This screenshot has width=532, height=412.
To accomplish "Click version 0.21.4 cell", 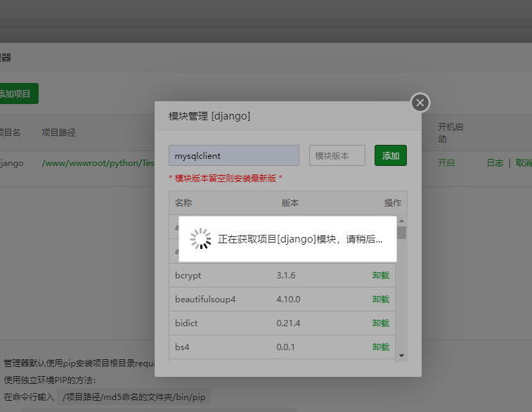I will tap(288, 323).
